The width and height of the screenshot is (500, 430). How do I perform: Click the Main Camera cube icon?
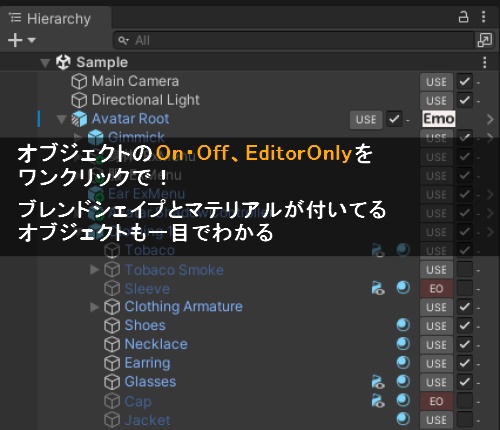click(x=79, y=81)
